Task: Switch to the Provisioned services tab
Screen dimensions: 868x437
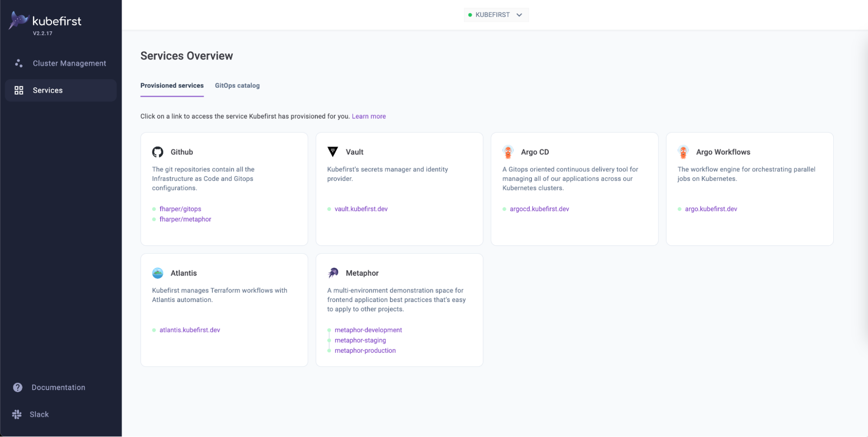Action: pyautogui.click(x=172, y=85)
